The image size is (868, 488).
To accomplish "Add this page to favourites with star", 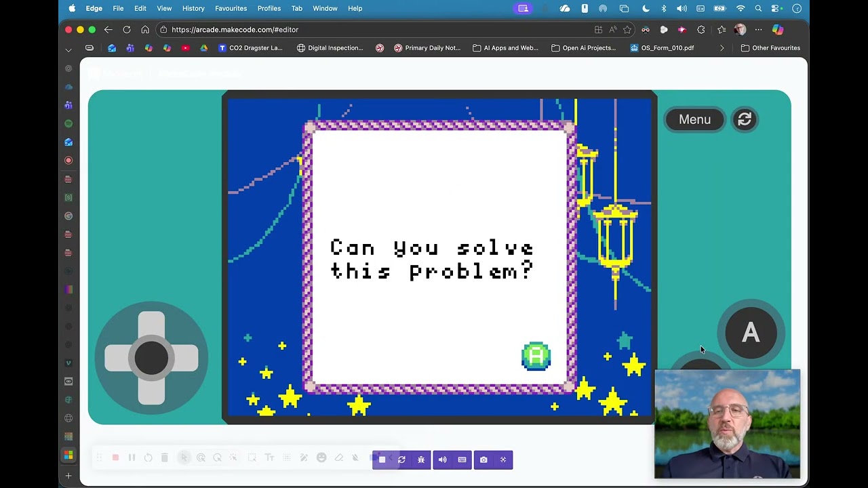I will (x=627, y=30).
